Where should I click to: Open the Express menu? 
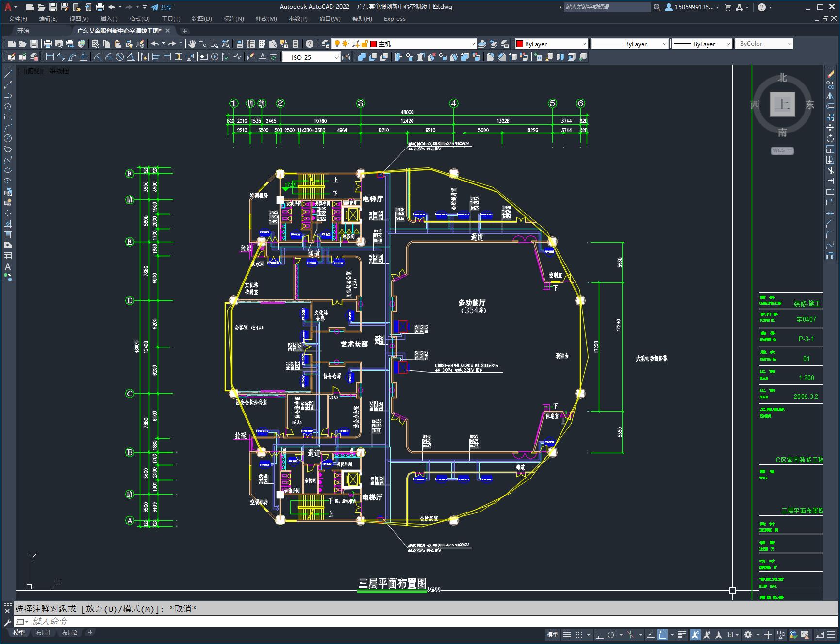(x=395, y=18)
